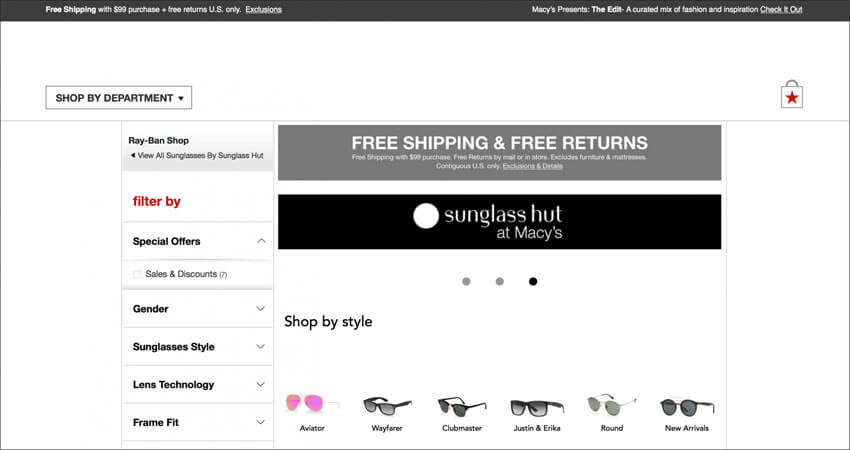The height and width of the screenshot is (450, 850).
Task: Click the Wayfarer style label
Action: point(387,428)
